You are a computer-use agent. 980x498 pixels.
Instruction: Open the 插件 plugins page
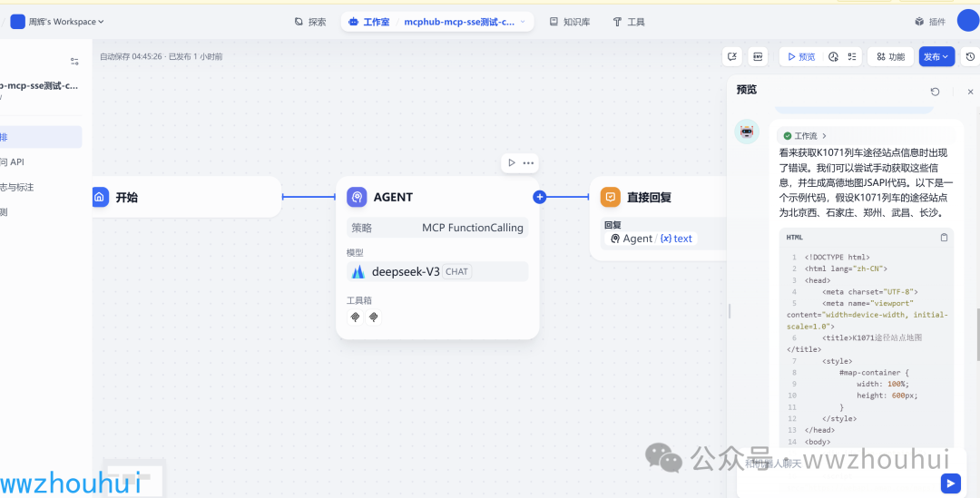click(x=930, y=22)
